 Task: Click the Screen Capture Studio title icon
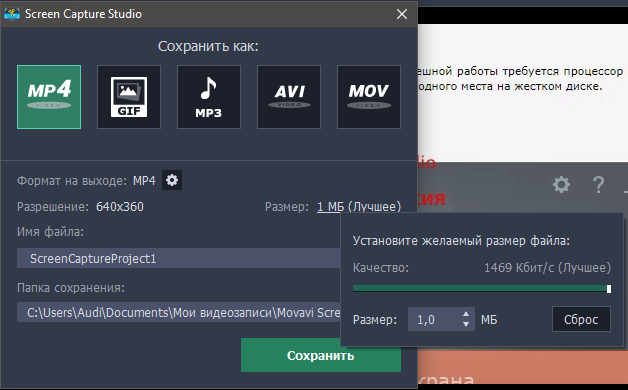[12, 14]
